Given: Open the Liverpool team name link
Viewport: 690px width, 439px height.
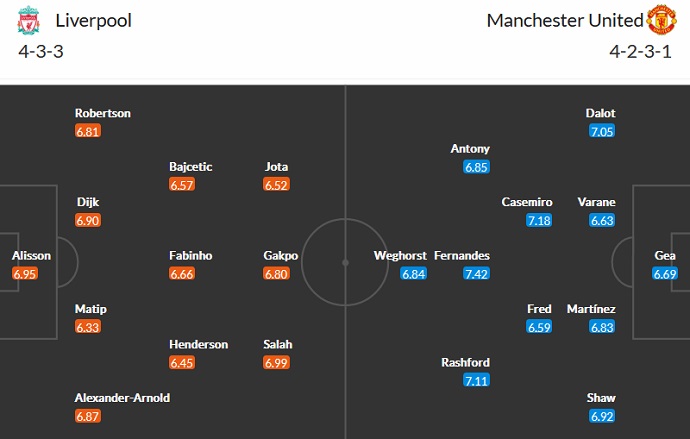Looking at the screenshot, I should (94, 20).
